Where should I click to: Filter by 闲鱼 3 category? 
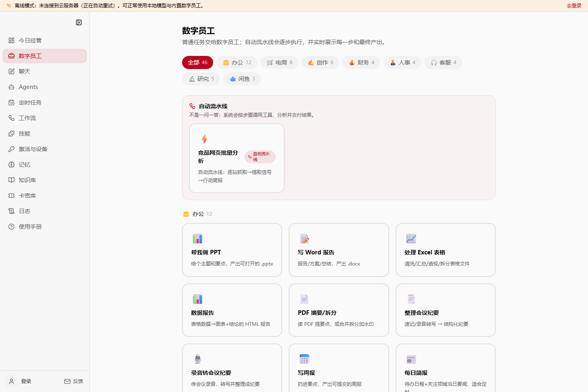point(242,79)
